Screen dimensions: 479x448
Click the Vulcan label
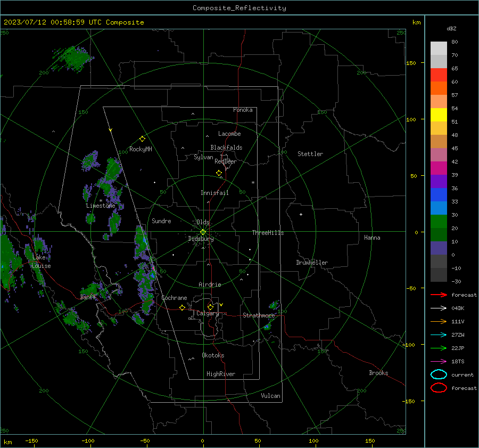(x=271, y=396)
